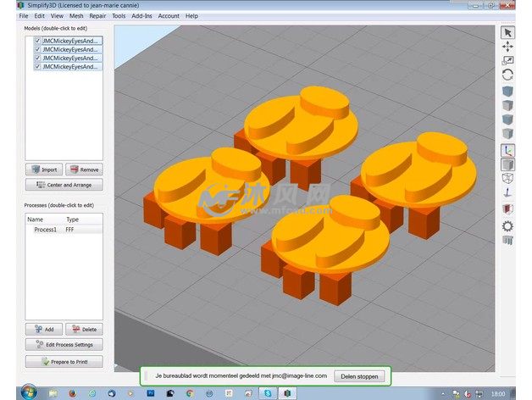
Task: Select the Process1 row in Processes list
Action: click(46, 230)
